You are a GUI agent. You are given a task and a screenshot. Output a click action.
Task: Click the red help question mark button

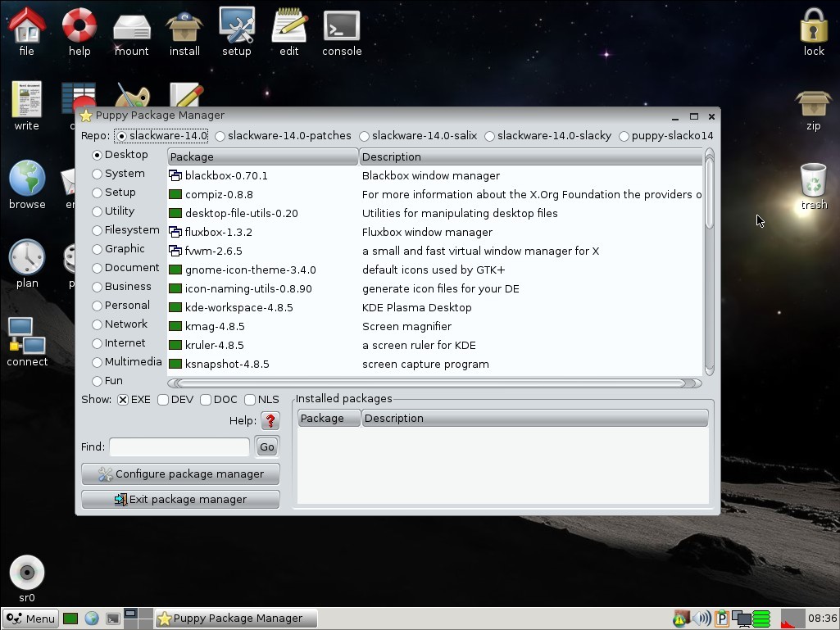point(270,421)
